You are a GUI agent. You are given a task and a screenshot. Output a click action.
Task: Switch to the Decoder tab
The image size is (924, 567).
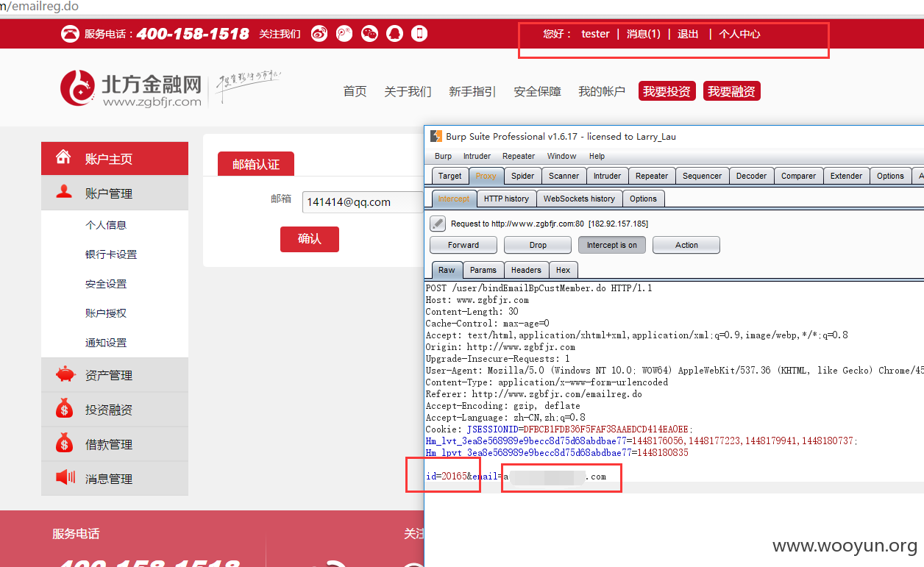tap(751, 176)
